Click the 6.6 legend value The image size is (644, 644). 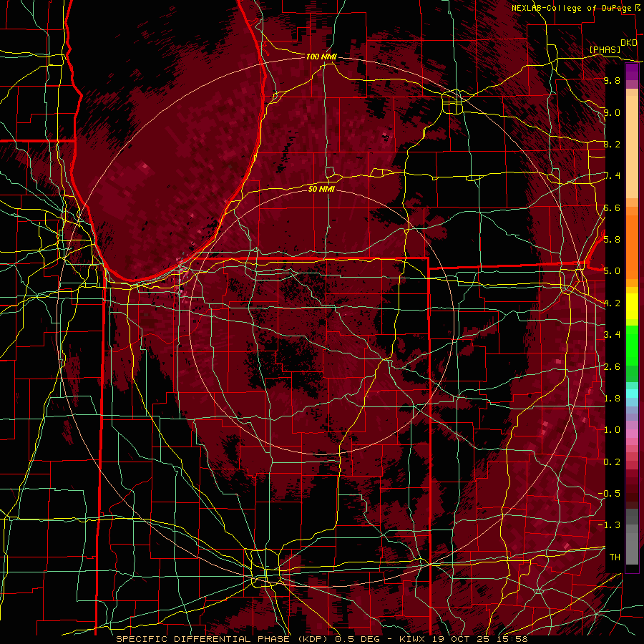point(612,208)
